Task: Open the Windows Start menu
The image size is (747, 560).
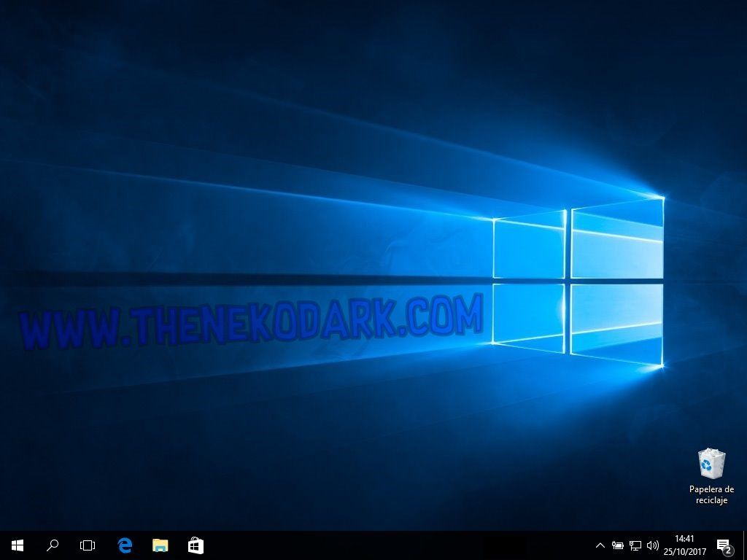Action: [18, 545]
